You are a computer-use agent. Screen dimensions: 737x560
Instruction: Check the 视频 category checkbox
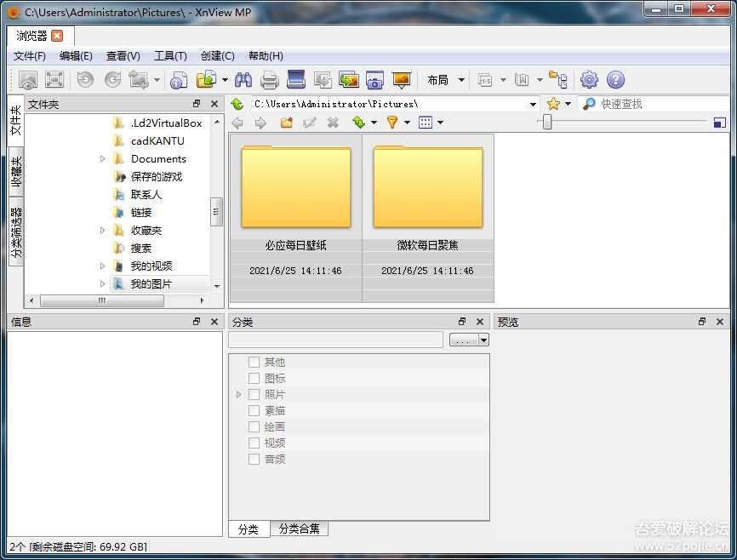[x=254, y=442]
